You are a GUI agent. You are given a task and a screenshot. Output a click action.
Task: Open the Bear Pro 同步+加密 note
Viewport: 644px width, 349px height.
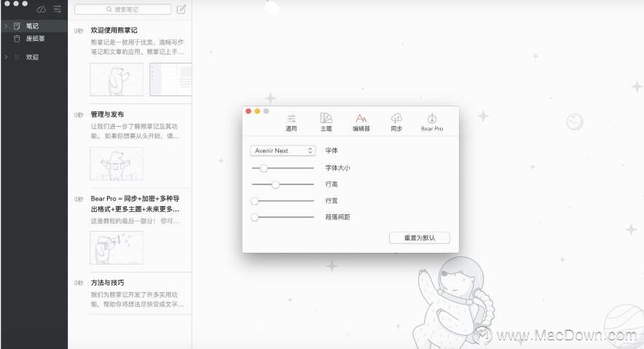pos(130,230)
